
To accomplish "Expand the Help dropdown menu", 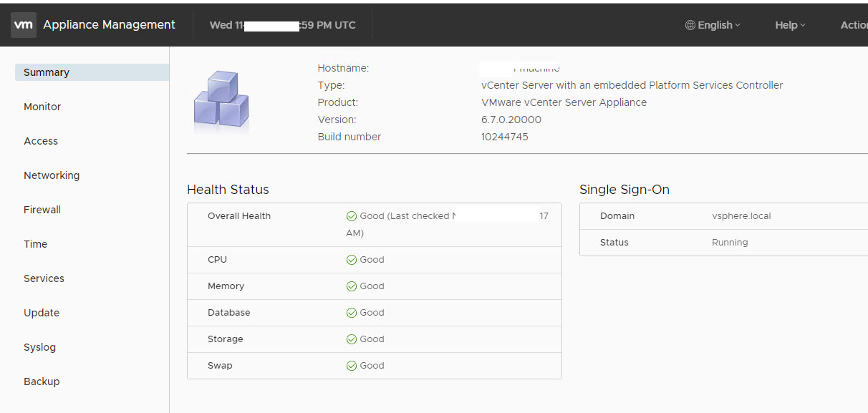I will point(790,25).
